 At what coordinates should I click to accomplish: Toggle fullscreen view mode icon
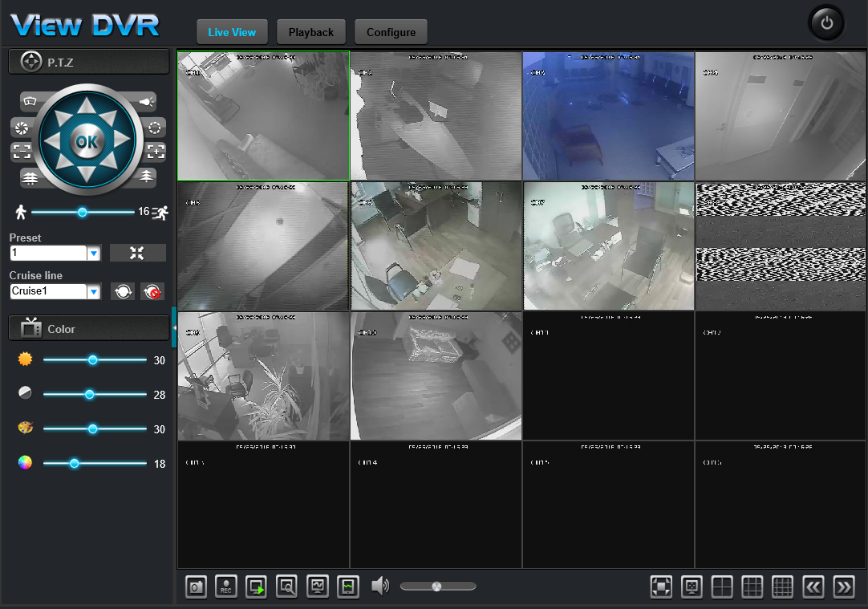[x=661, y=587]
